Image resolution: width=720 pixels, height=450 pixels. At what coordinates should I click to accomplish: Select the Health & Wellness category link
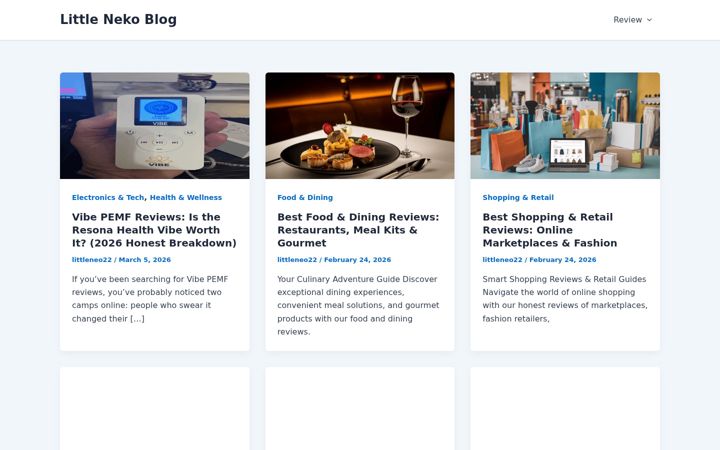point(186,197)
